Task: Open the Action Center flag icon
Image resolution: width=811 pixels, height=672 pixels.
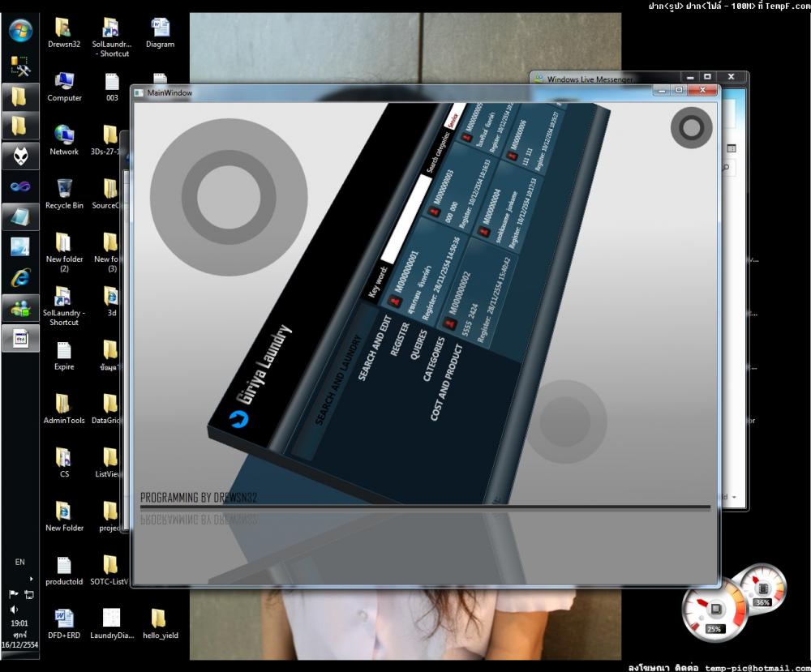Action: point(14,594)
